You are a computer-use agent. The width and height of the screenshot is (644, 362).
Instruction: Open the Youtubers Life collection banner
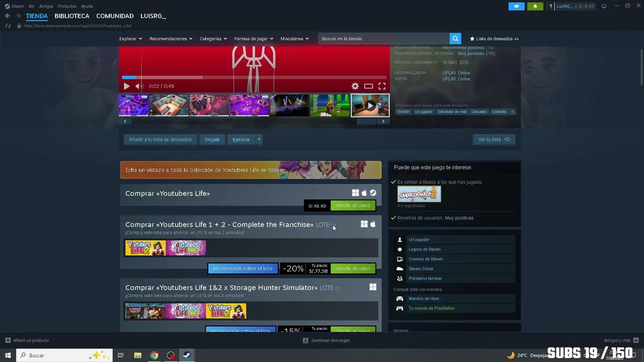pyautogui.click(x=251, y=170)
